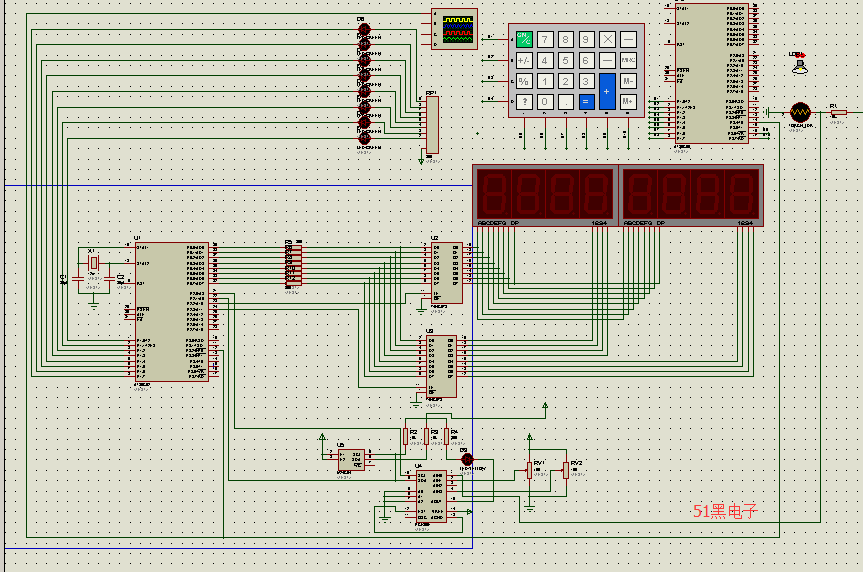Select the second microcontroller at top right
Viewport: 863px width, 572px height.
click(712, 73)
